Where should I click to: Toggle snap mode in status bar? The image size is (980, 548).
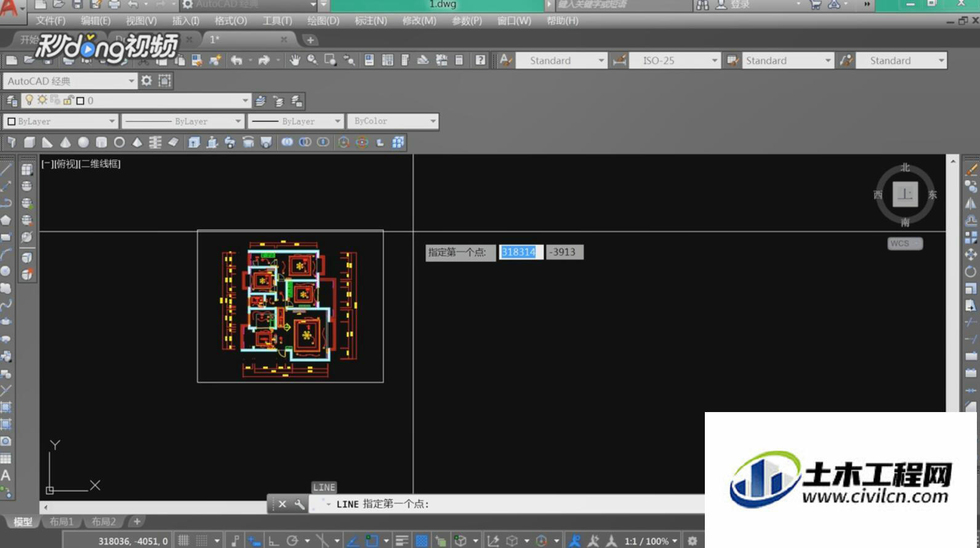tap(202, 541)
